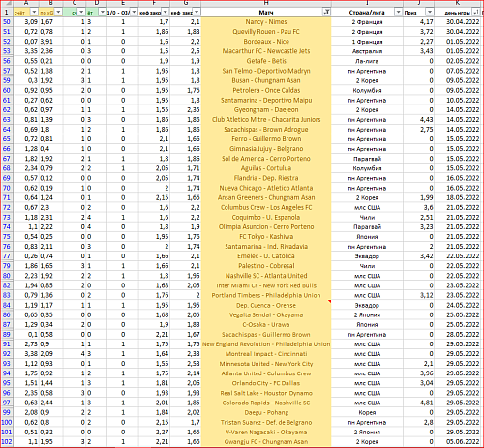Select 'V-Varen Nagasaki - Okayama' cell
Image resolution: width=484 pixels, height=448 pixels.
pos(266,432)
